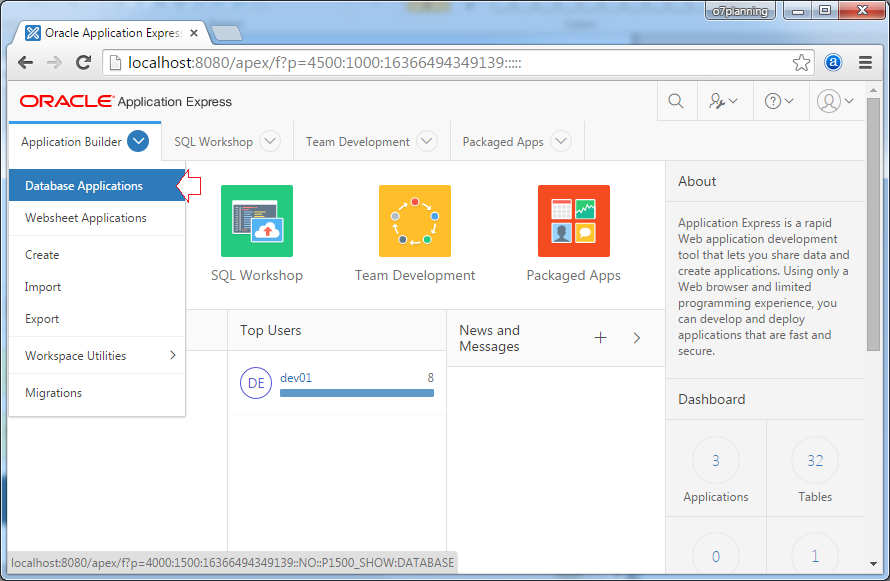Click the blue extension icon in toolbar
This screenshot has width=890, height=581.
pos(833,62)
